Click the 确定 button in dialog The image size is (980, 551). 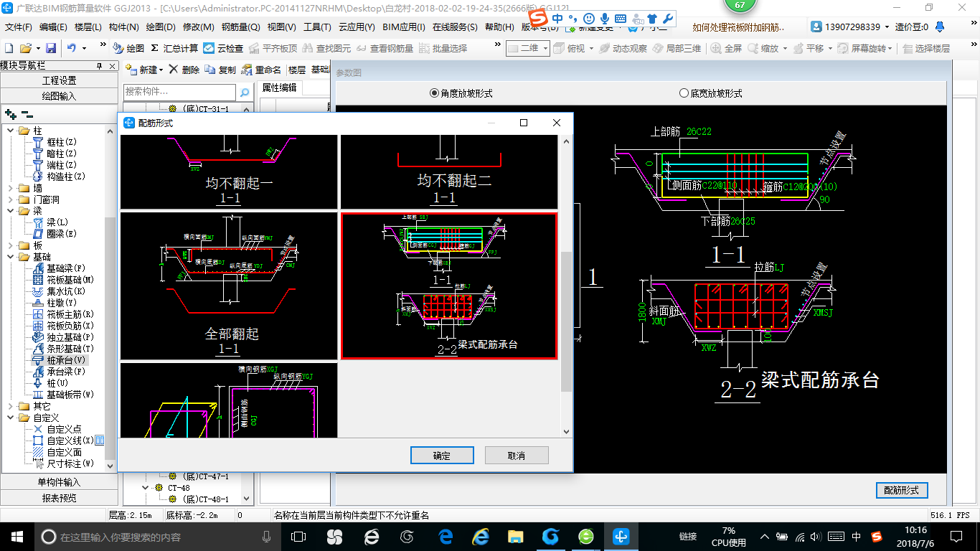coord(442,456)
